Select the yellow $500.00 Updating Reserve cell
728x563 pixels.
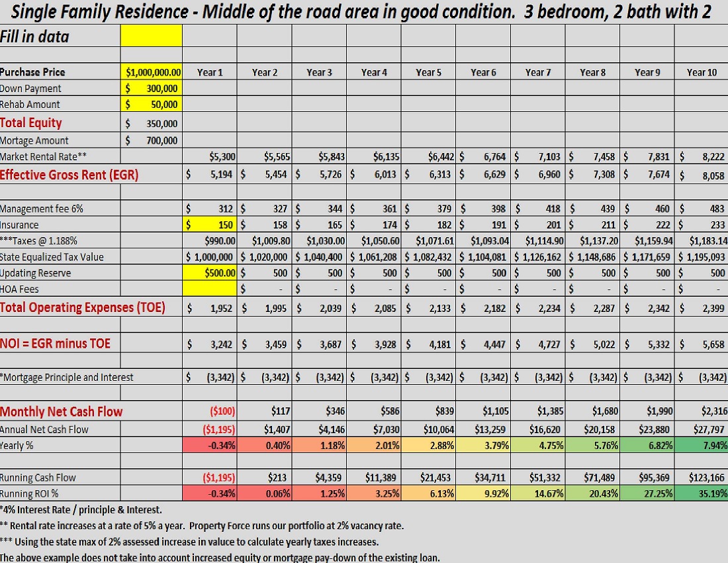coord(210,273)
